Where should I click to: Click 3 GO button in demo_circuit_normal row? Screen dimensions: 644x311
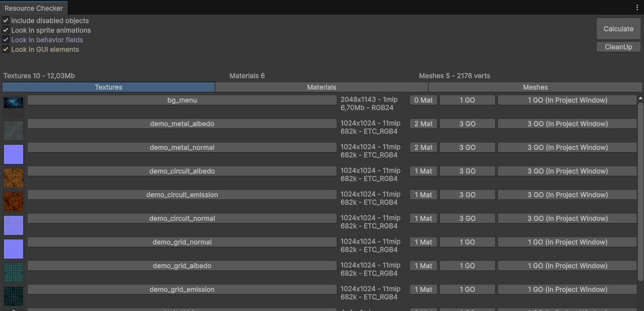(467, 218)
